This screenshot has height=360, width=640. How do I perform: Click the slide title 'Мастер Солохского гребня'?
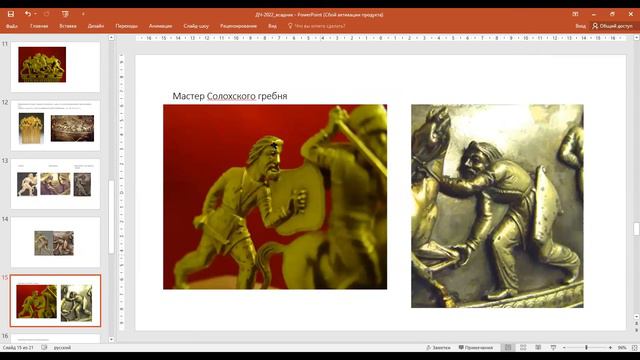click(230, 96)
